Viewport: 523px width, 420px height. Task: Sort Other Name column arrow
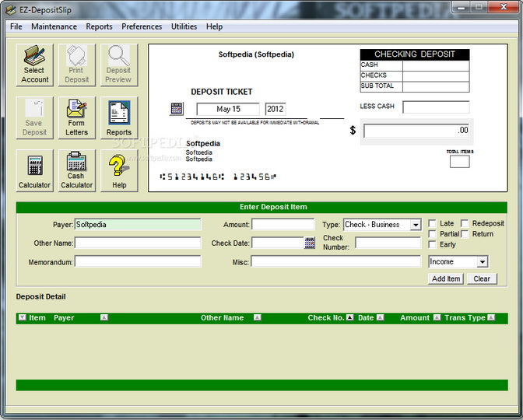(257, 317)
